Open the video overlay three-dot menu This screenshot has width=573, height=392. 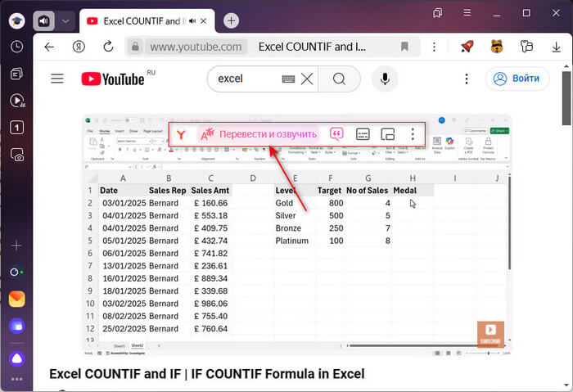click(x=413, y=133)
